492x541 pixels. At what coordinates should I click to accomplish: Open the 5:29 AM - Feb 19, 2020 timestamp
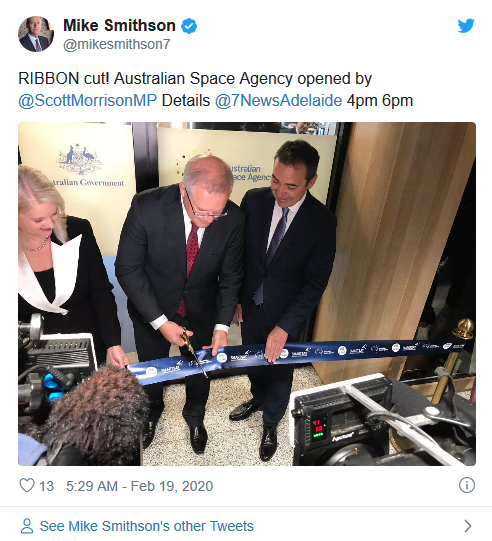(x=139, y=486)
